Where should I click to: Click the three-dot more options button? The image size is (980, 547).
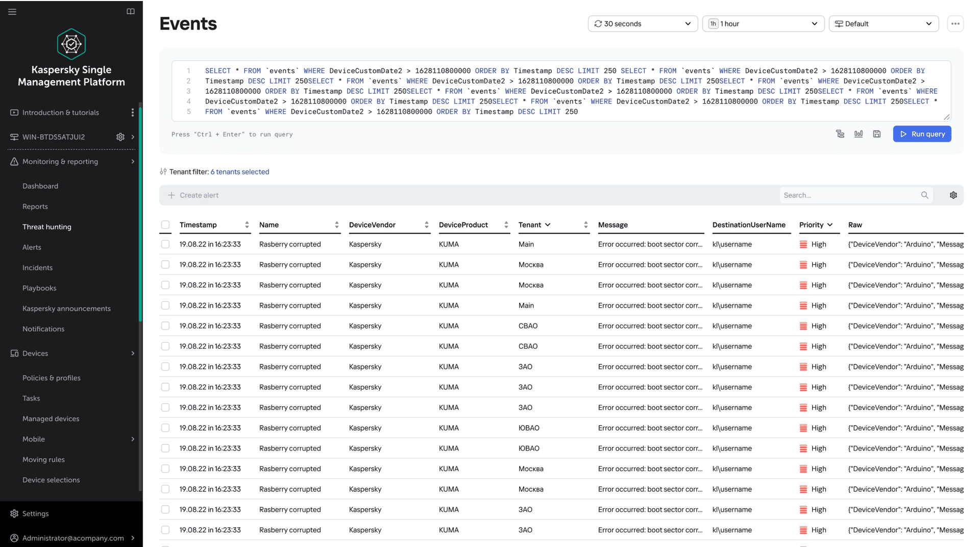pyautogui.click(x=955, y=24)
